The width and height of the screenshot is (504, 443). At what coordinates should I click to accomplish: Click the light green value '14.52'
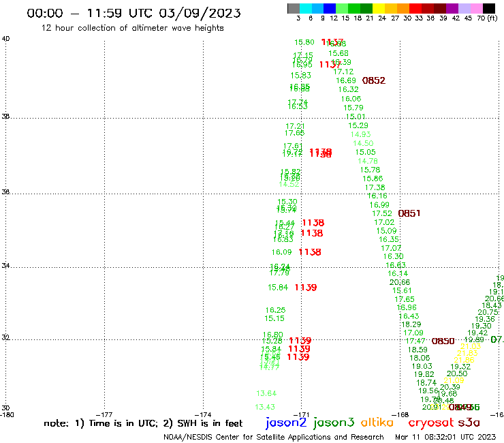(289, 184)
